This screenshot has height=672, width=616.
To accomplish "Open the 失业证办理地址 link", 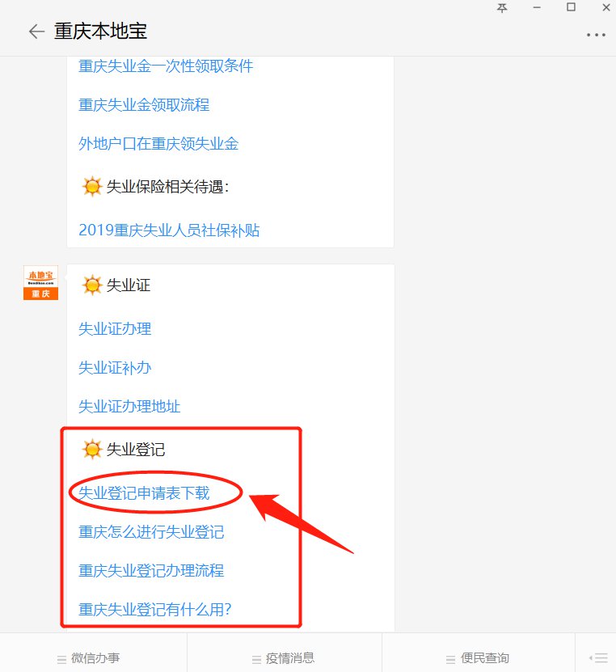I will [129, 406].
